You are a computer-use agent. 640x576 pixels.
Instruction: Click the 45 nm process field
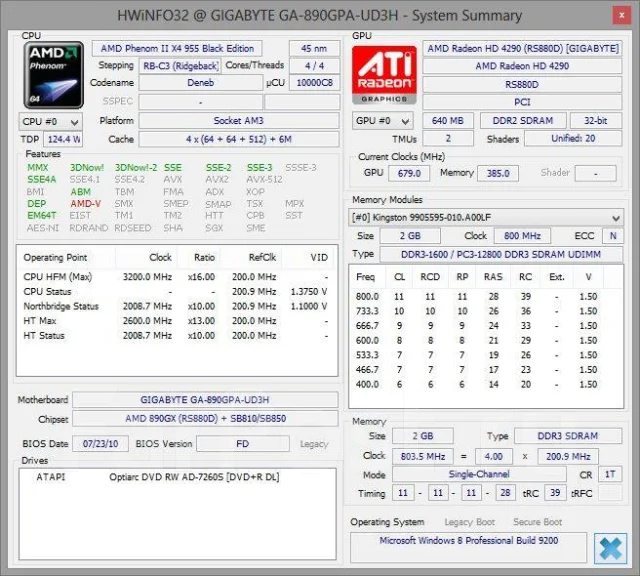click(314, 49)
